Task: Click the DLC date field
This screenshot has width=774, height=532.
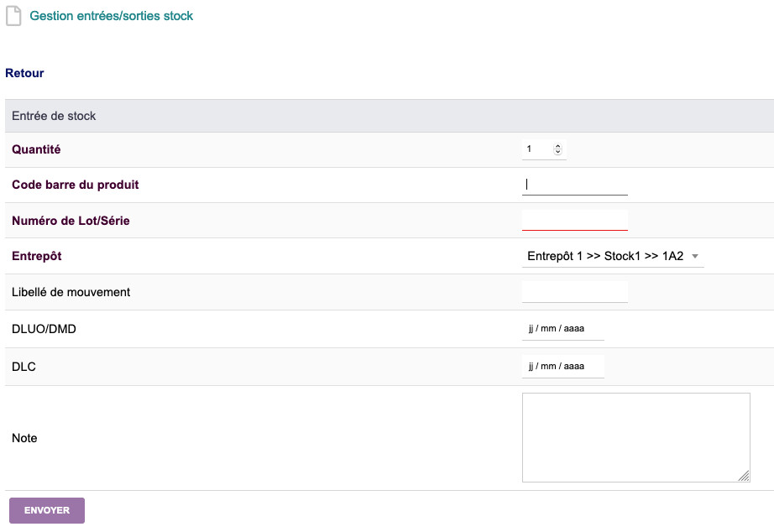Action: [562, 367]
